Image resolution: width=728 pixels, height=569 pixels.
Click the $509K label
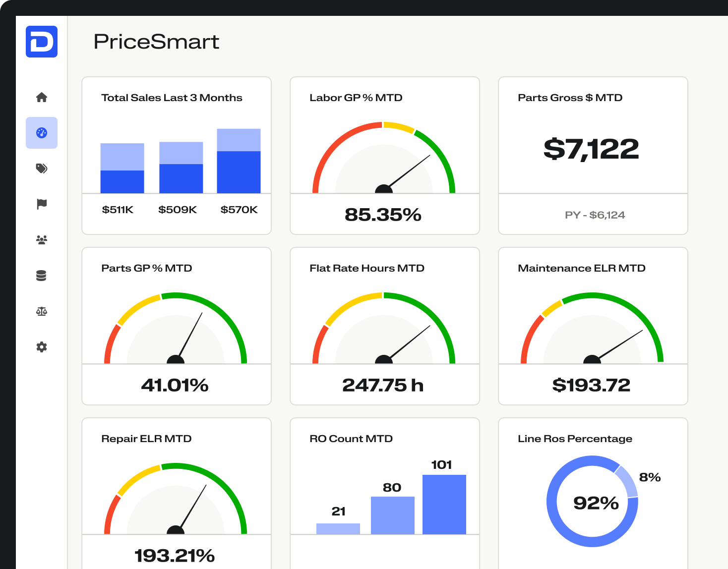pos(178,210)
